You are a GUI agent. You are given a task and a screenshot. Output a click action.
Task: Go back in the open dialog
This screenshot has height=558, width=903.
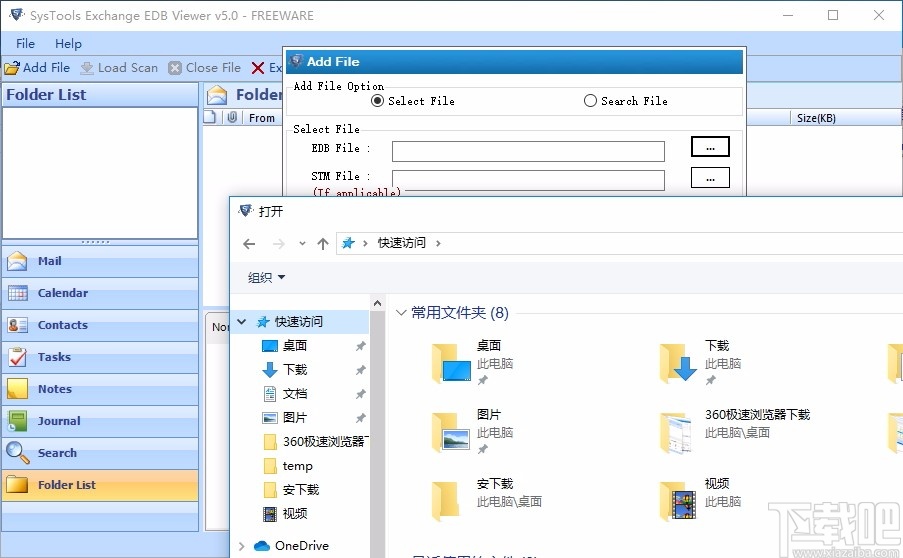[249, 244]
